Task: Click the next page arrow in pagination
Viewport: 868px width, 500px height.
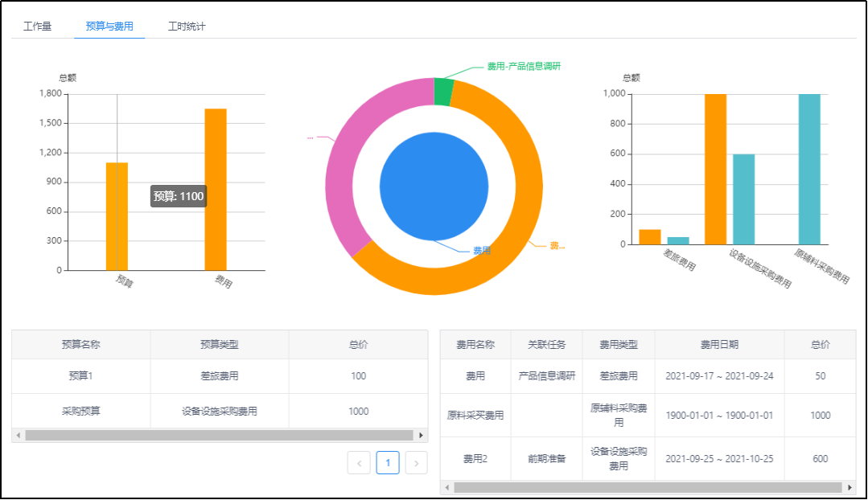Action: click(x=416, y=462)
